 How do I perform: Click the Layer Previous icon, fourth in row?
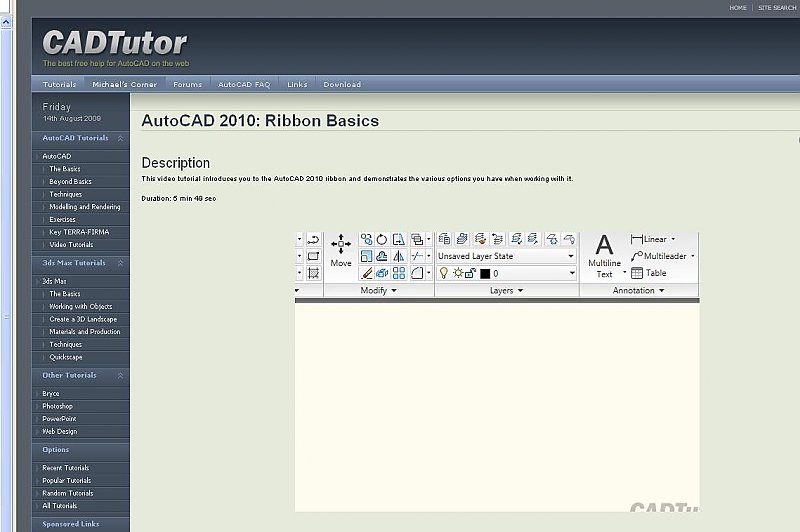point(497,239)
